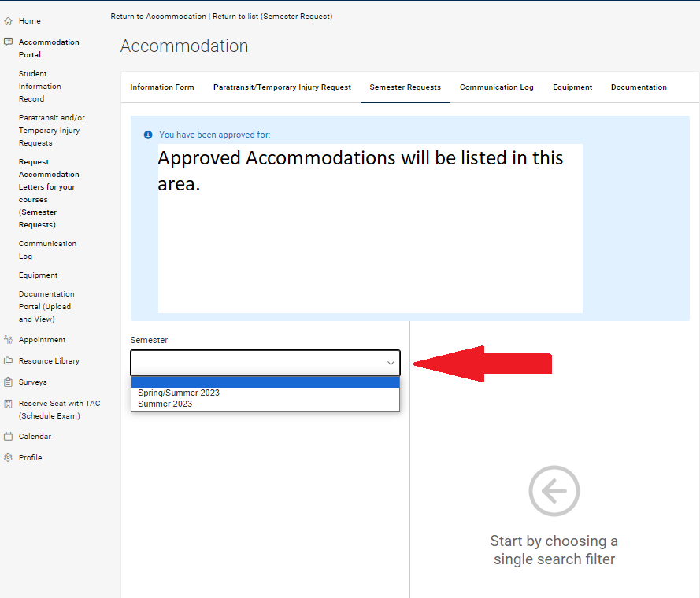Click the highlighted blank option in the dropdown
Viewport: 700px width, 598px height.
click(265, 381)
